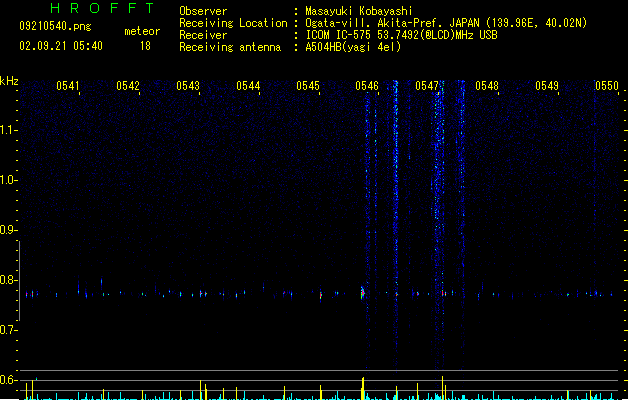
Task: Click the date stamp 02.09.21 05:40
Action: pyautogui.click(x=61, y=46)
